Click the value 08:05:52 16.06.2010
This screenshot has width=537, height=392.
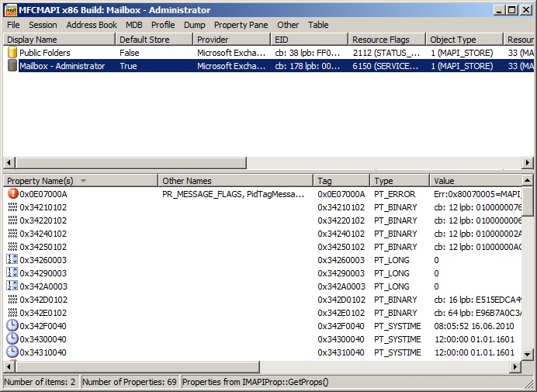click(474, 326)
